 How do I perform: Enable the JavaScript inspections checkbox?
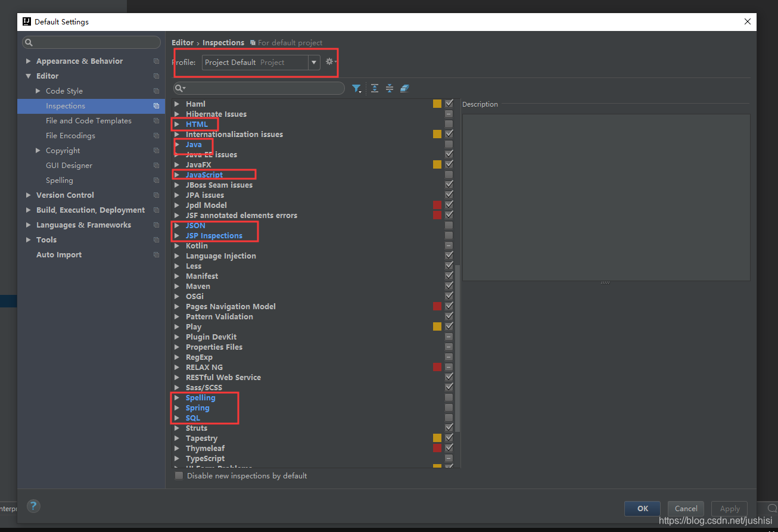(x=449, y=175)
